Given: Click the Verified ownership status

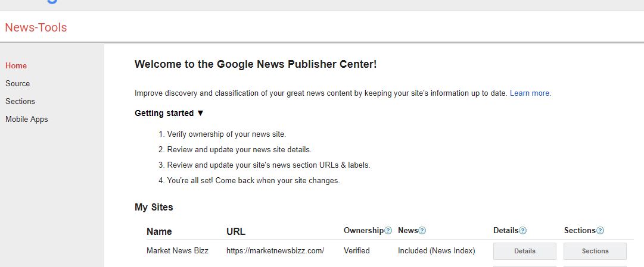Looking at the screenshot, I should pyautogui.click(x=356, y=250).
